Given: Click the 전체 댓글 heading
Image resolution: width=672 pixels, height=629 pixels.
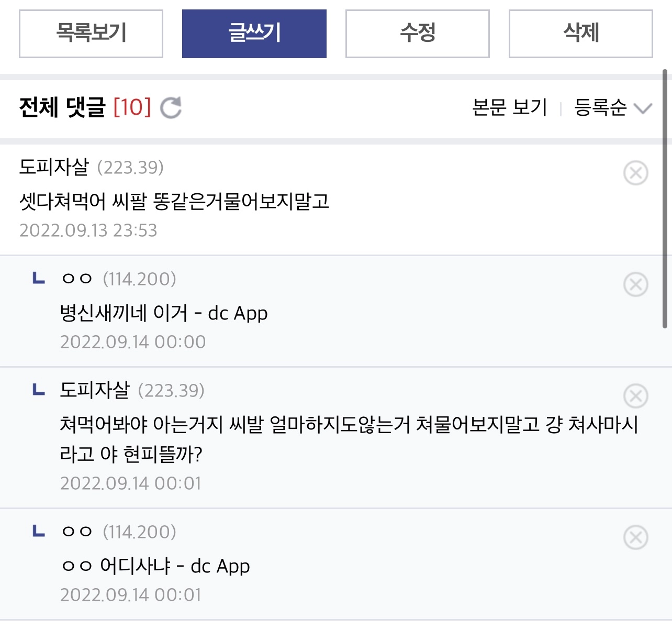Looking at the screenshot, I should (x=63, y=107).
